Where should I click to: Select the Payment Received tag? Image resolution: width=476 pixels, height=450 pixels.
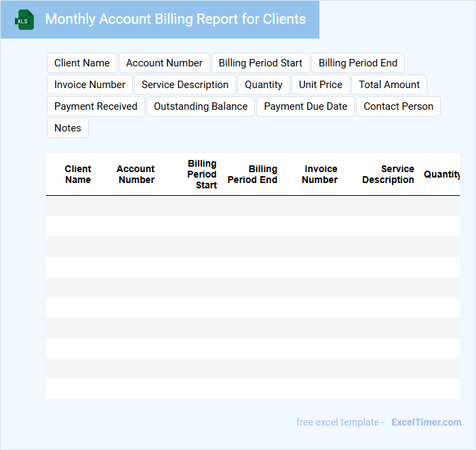tap(96, 106)
